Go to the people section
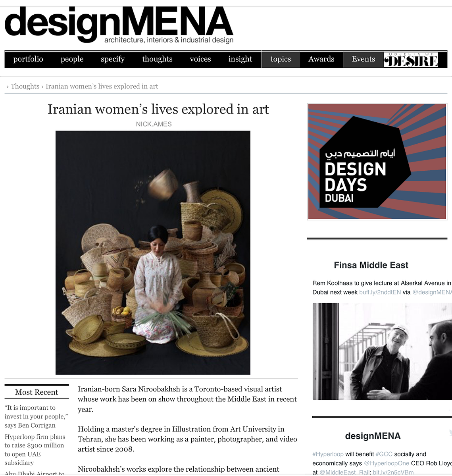This screenshot has width=452, height=476. pyautogui.click(x=72, y=59)
